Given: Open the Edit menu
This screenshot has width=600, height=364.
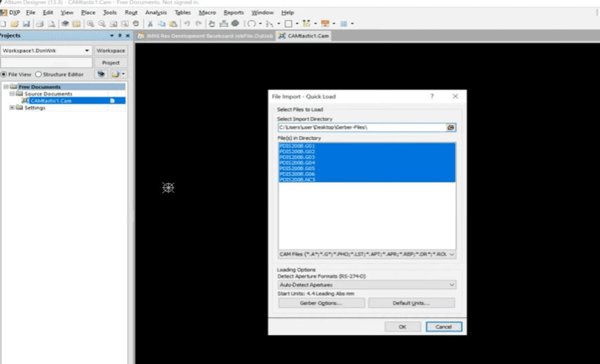Looking at the screenshot, I should pyautogui.click(x=48, y=13).
